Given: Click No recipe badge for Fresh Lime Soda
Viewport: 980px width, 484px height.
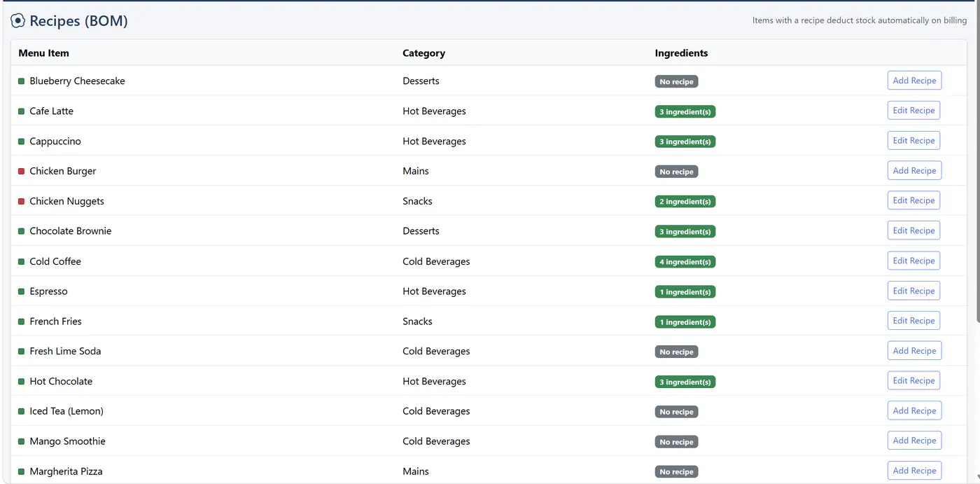Looking at the screenshot, I should (676, 352).
